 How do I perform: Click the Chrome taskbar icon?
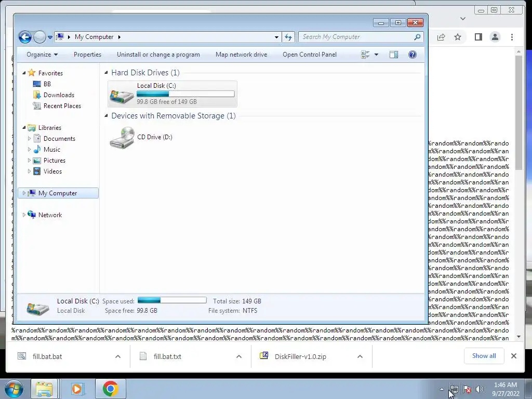coord(110,389)
